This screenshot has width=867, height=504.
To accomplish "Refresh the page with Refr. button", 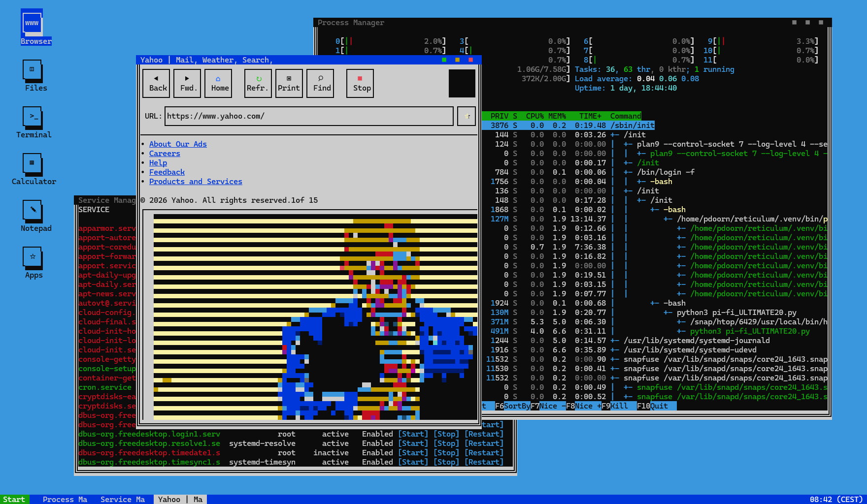I will pos(258,83).
